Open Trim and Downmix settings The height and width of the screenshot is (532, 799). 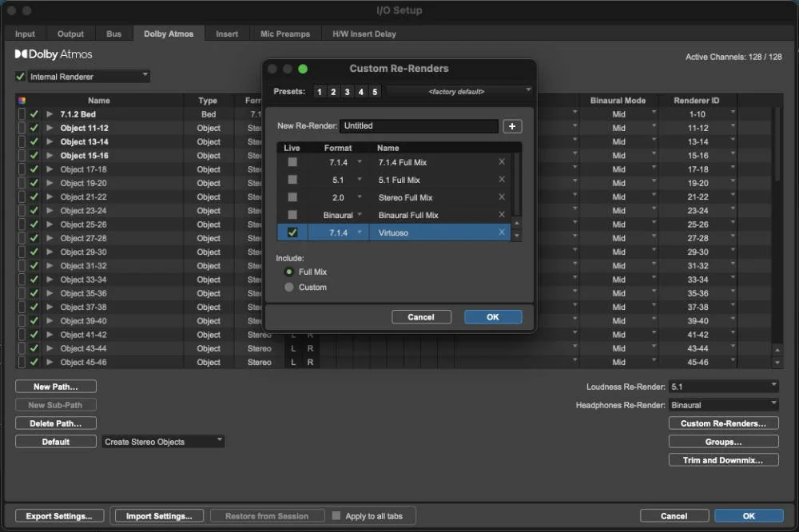coord(723,460)
